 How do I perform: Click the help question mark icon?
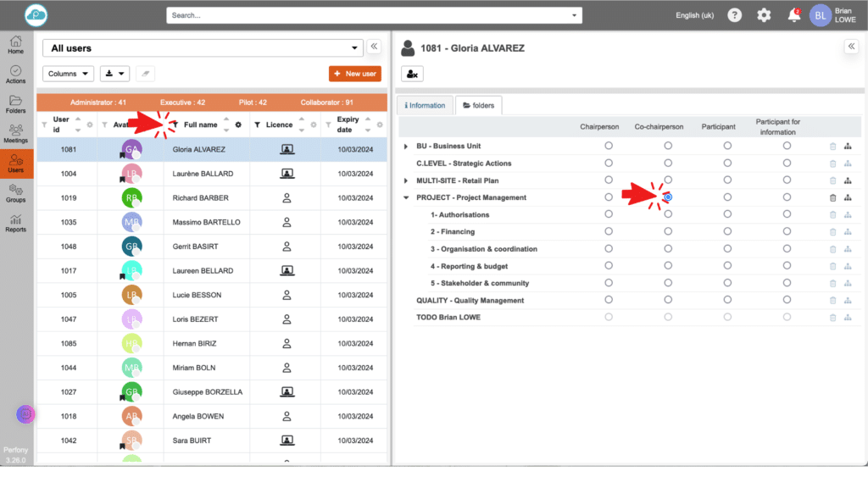click(734, 15)
